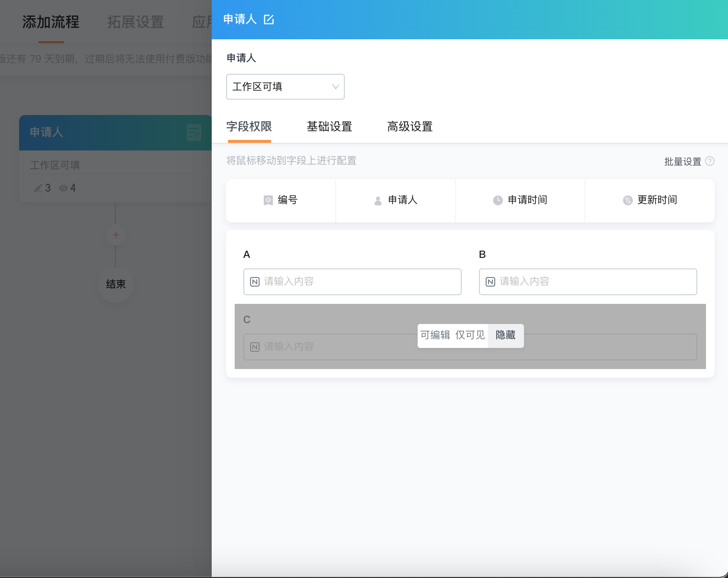728x578 pixels.
Task: Set field C to 可编辑
Action: [435, 335]
